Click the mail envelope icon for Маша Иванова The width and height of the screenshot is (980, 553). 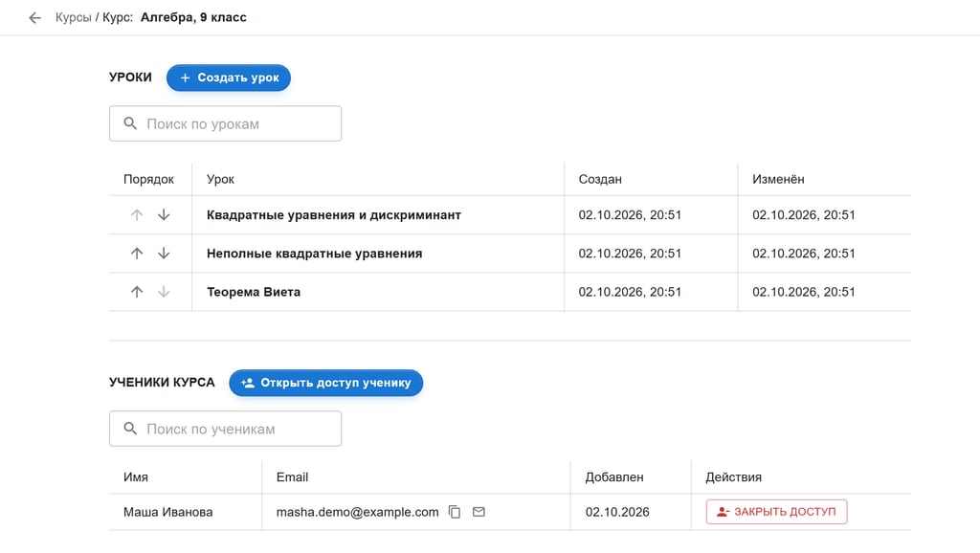479,512
